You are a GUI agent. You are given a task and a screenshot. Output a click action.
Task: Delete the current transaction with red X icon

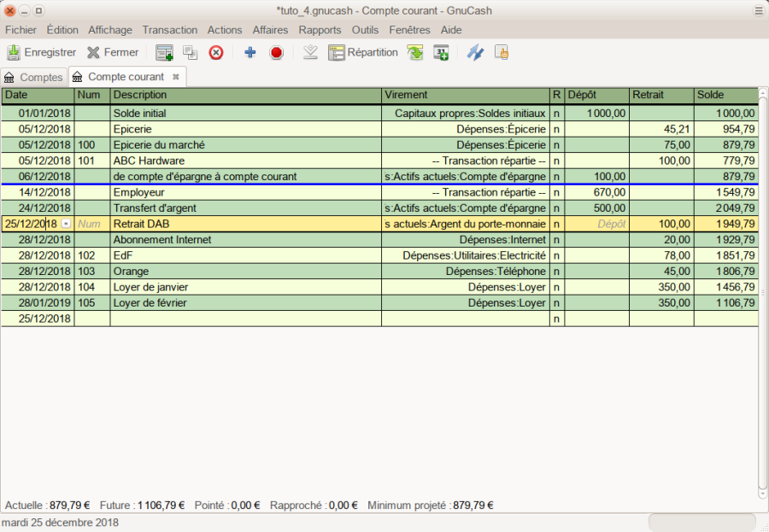[x=216, y=52]
